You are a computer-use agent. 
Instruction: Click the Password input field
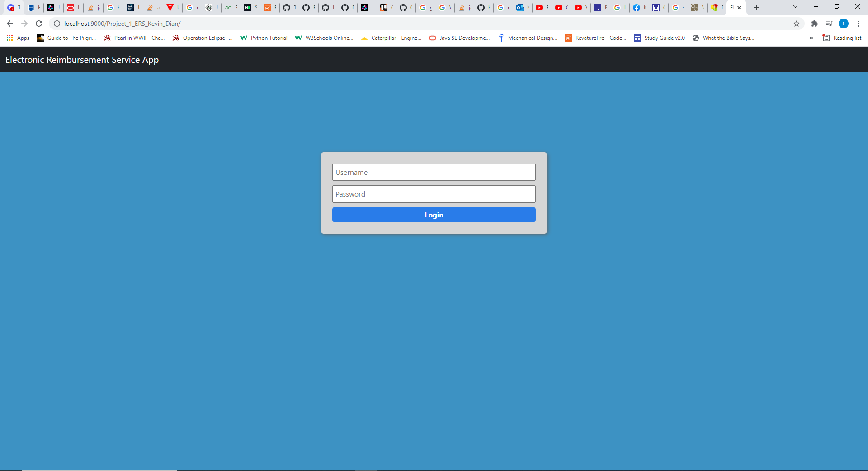(434, 194)
